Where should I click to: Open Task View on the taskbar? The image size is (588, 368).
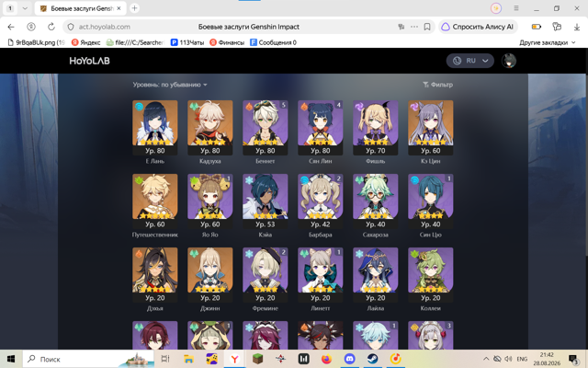(165, 360)
